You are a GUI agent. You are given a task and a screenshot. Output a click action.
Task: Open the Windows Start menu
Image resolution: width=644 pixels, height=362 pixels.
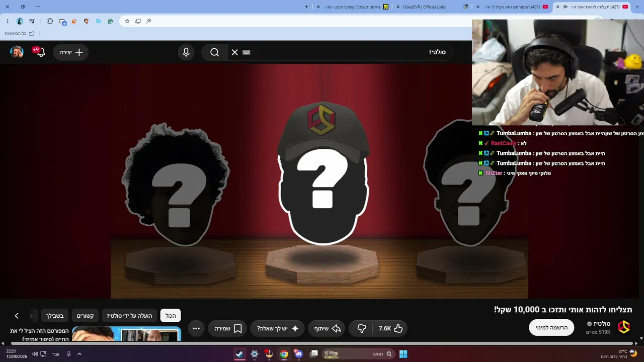click(403, 354)
